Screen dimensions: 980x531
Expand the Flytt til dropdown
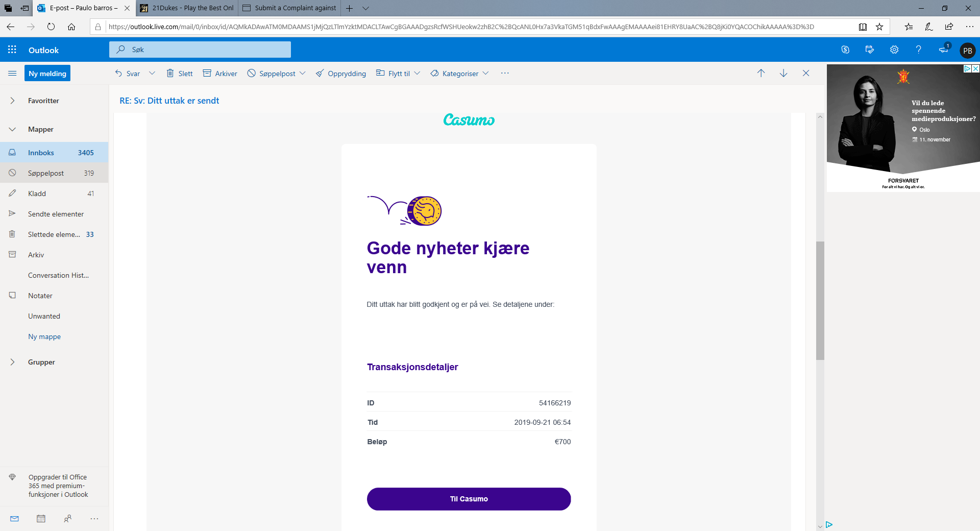click(x=417, y=73)
